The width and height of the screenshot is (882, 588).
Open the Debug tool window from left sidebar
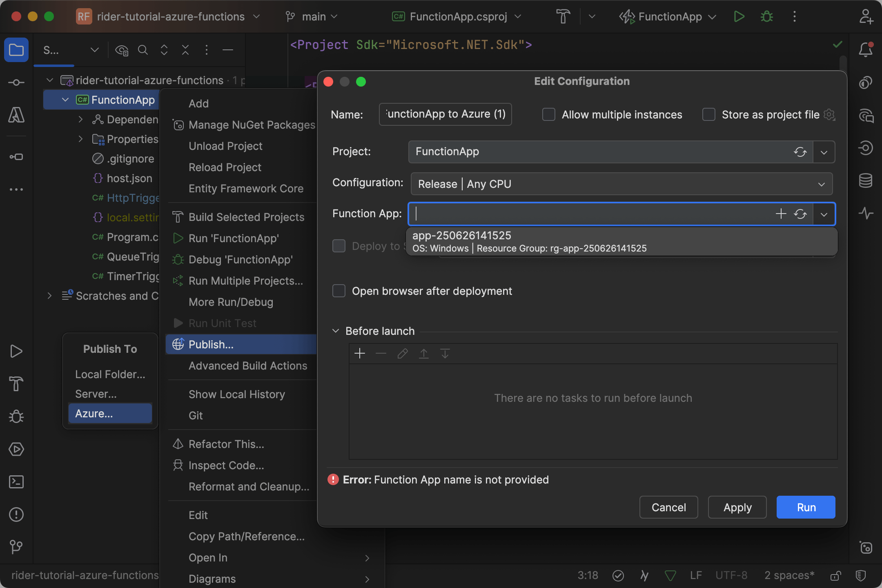[x=16, y=416]
